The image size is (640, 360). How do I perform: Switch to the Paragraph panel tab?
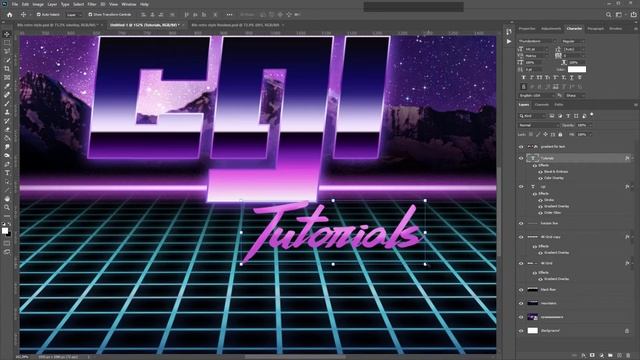click(595, 29)
